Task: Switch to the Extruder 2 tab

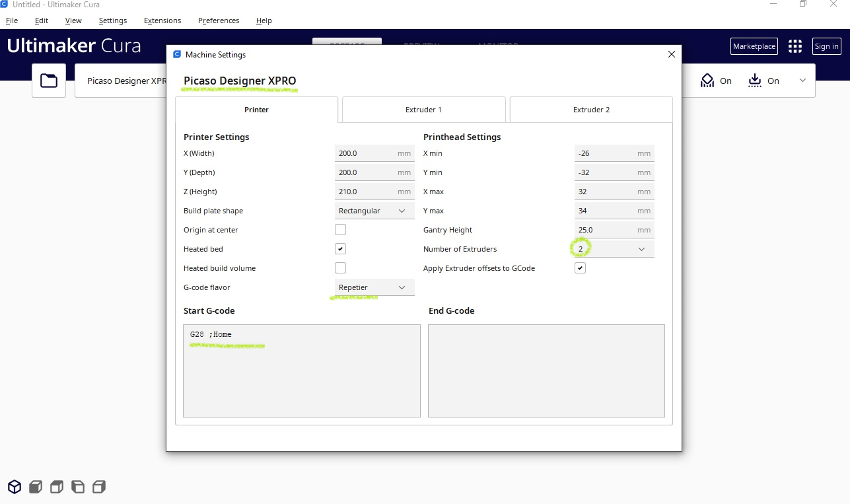Action: [591, 110]
